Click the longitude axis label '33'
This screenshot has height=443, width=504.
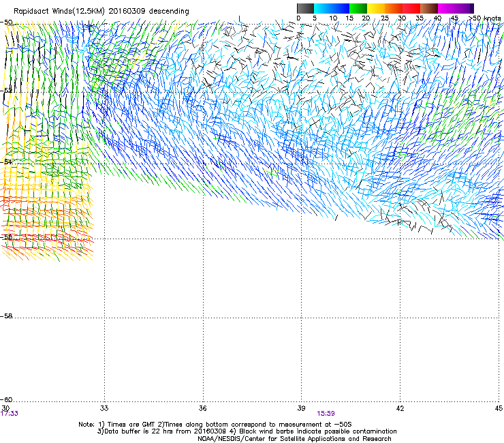104,408
